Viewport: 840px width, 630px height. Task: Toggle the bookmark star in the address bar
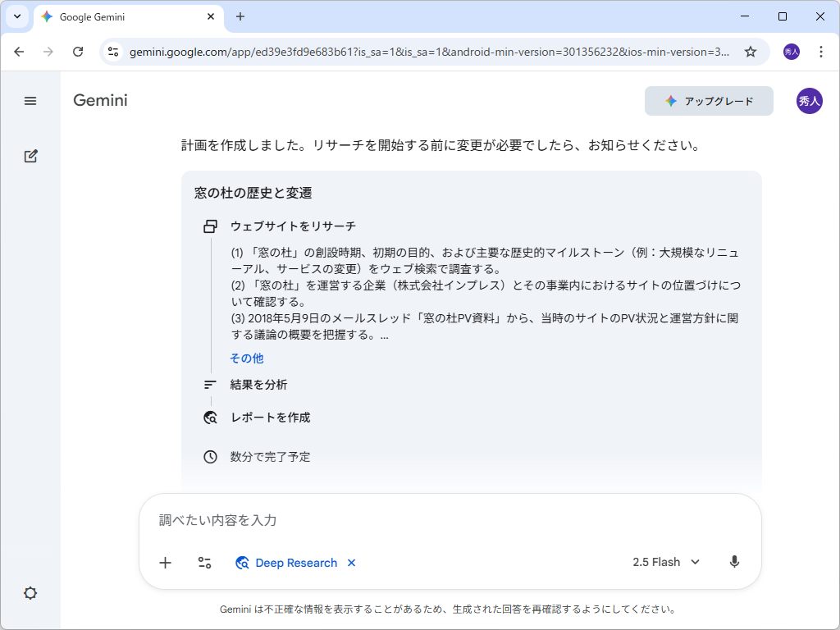tap(749, 51)
